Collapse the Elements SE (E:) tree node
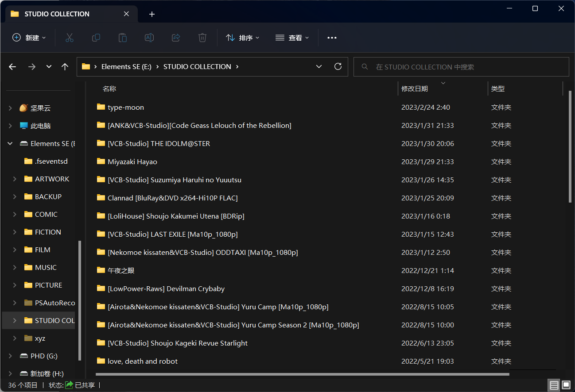 10,143
